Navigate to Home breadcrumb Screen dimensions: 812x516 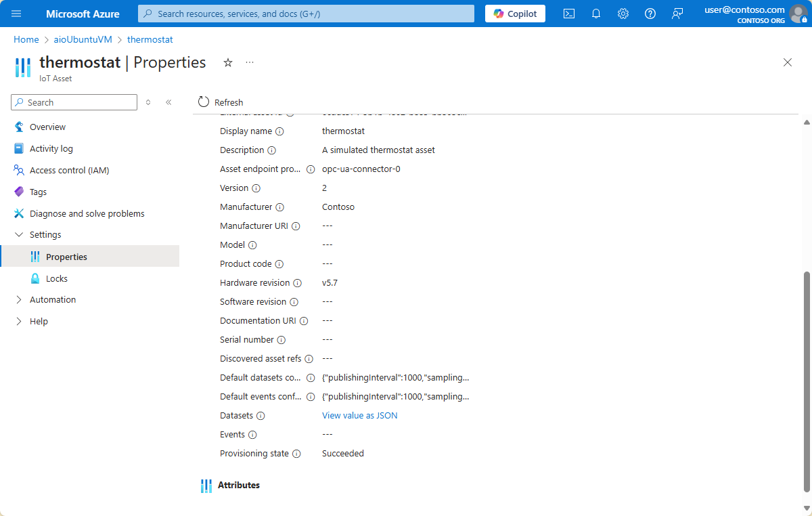coord(26,39)
